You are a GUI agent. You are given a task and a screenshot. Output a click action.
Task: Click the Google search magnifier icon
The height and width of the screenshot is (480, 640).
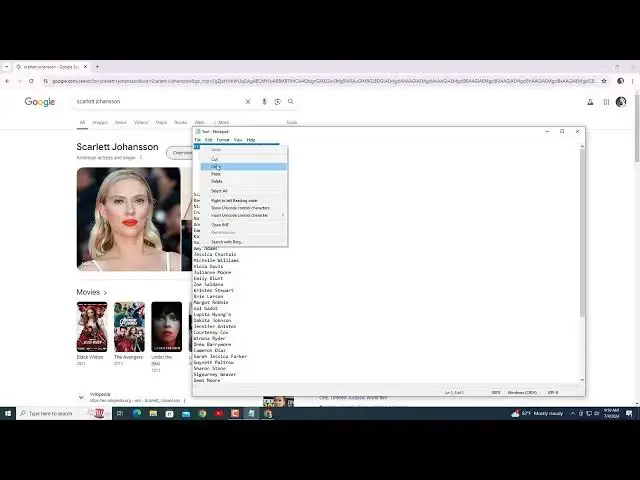click(291, 101)
